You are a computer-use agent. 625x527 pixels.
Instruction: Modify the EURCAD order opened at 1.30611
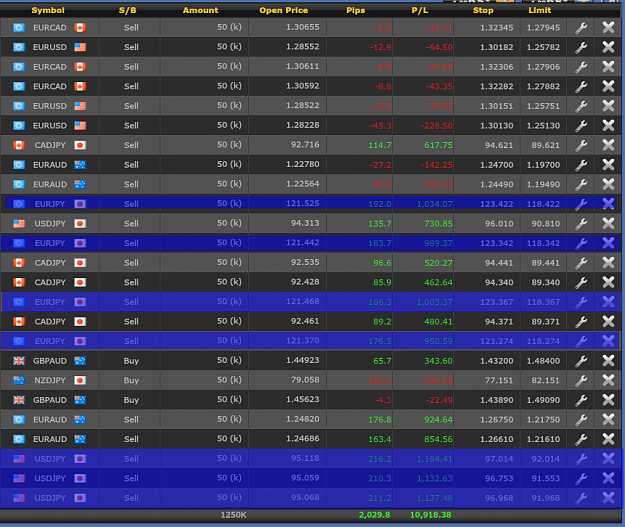point(581,67)
